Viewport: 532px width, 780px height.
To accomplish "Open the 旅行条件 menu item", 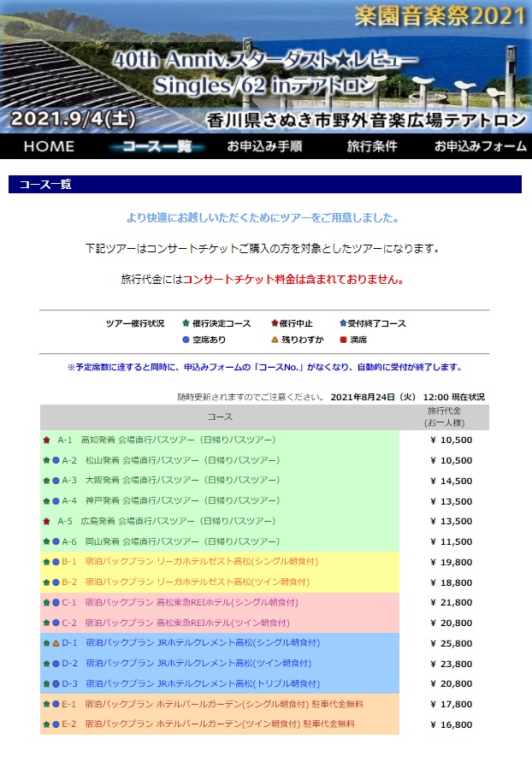I will point(372,146).
